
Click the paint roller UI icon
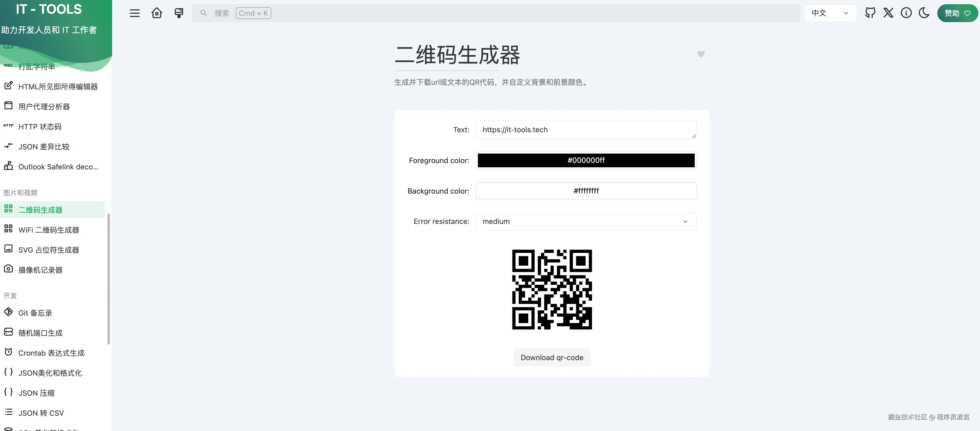(x=179, y=13)
